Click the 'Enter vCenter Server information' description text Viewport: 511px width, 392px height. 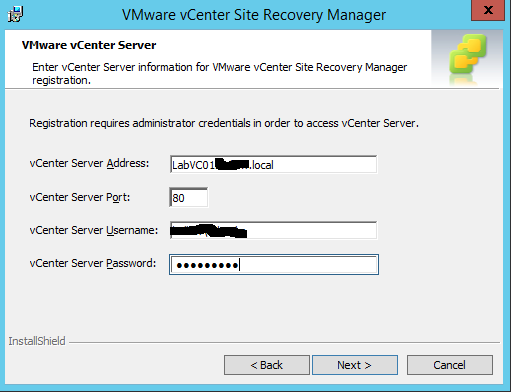click(x=219, y=74)
